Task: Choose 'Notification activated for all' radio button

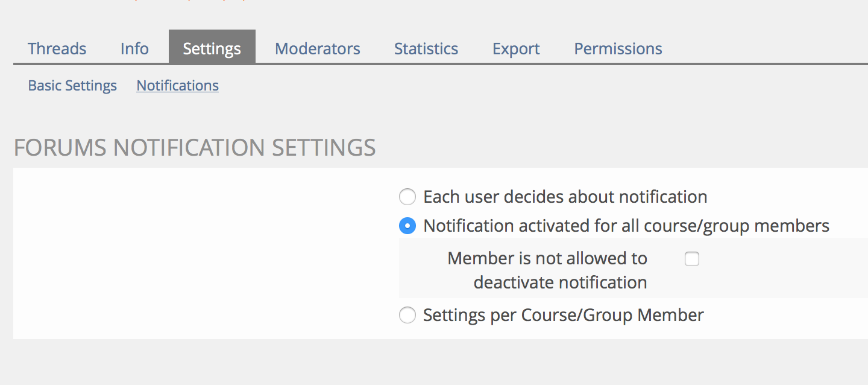Action: (407, 226)
